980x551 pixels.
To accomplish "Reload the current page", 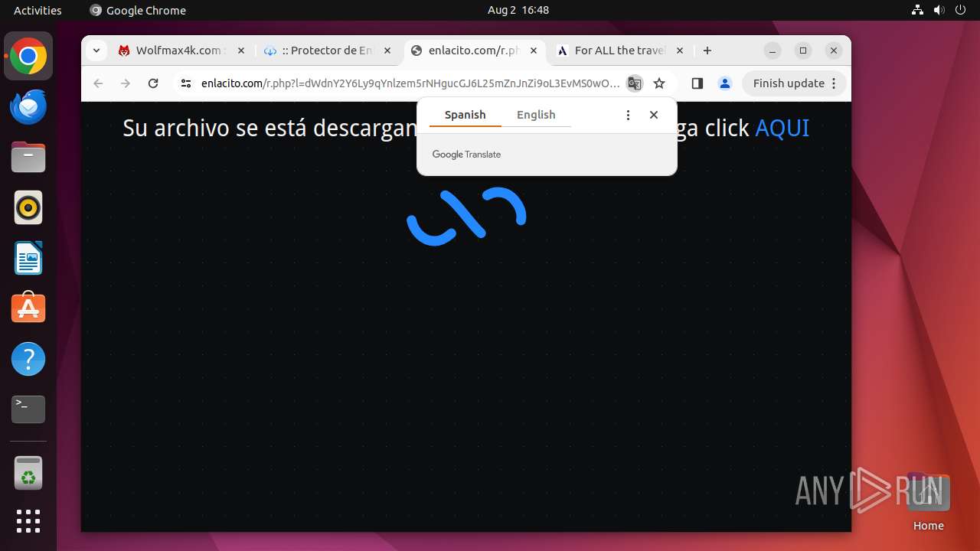I will pos(153,83).
